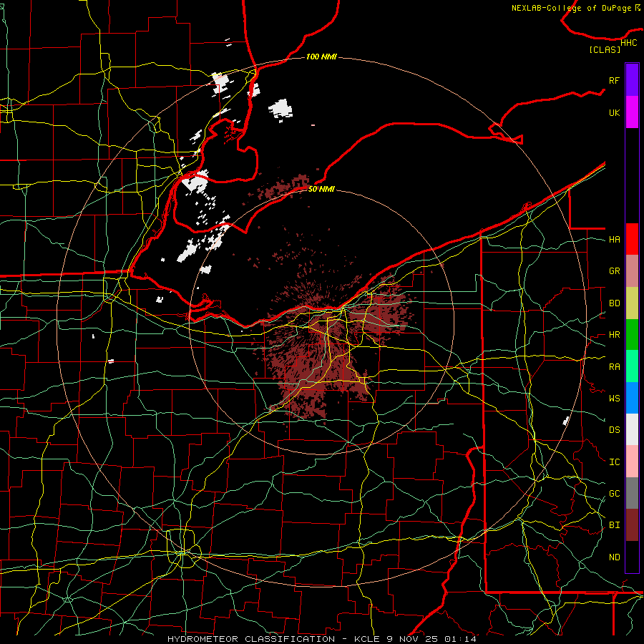Pick the olive-yellow BD legend swatch
The width and height of the screenshot is (644, 644).
(632, 303)
